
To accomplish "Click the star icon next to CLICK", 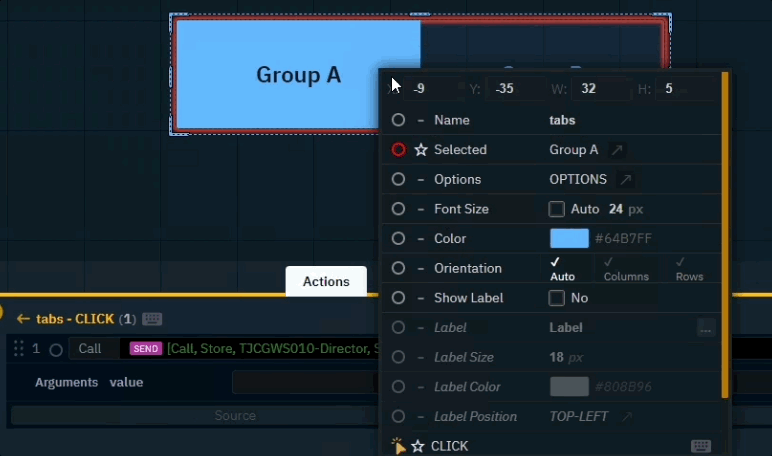I will [x=418, y=446].
